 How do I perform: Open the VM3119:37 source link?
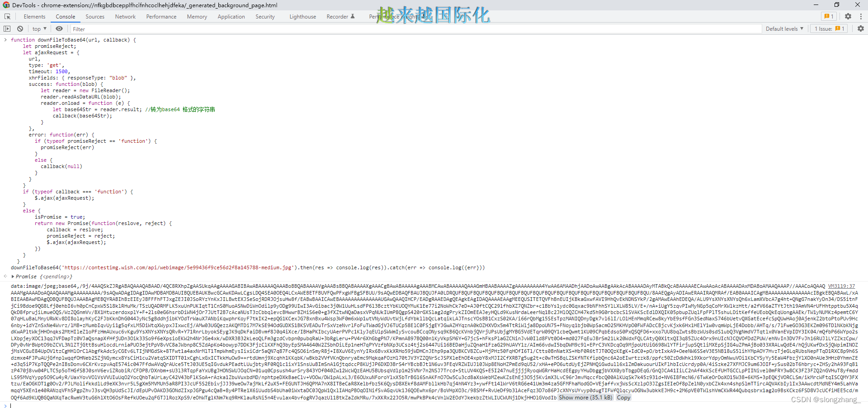pyautogui.click(x=841, y=286)
